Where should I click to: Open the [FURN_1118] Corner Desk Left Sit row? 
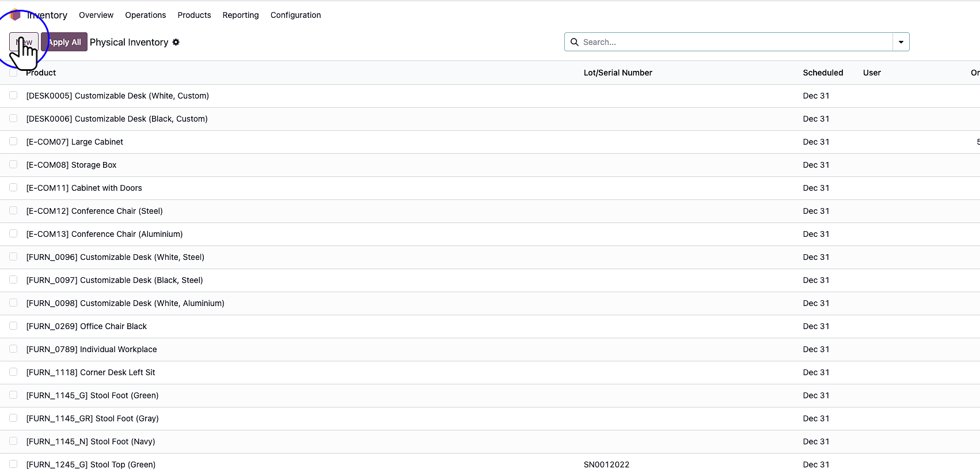[490, 372]
